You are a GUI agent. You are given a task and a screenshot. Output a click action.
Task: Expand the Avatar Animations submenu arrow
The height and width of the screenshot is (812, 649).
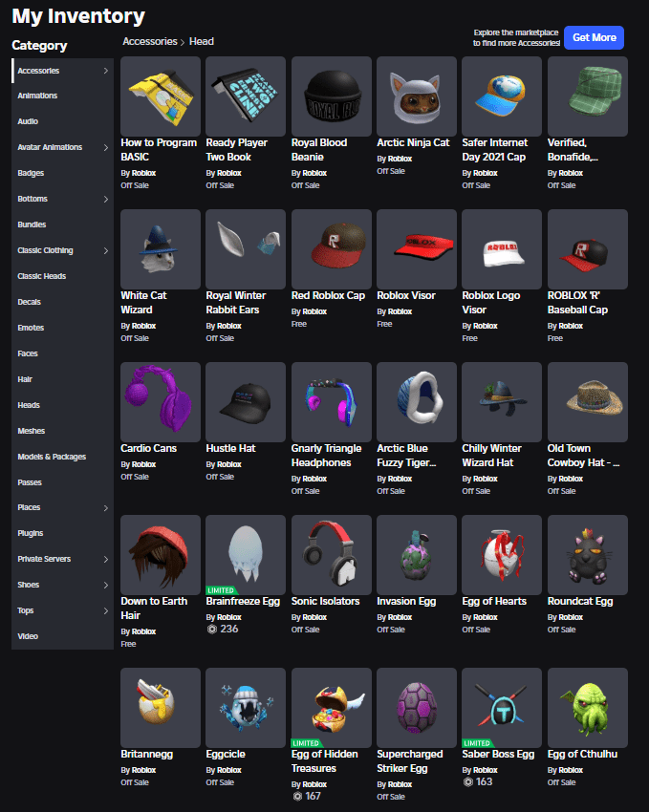pyautogui.click(x=106, y=147)
